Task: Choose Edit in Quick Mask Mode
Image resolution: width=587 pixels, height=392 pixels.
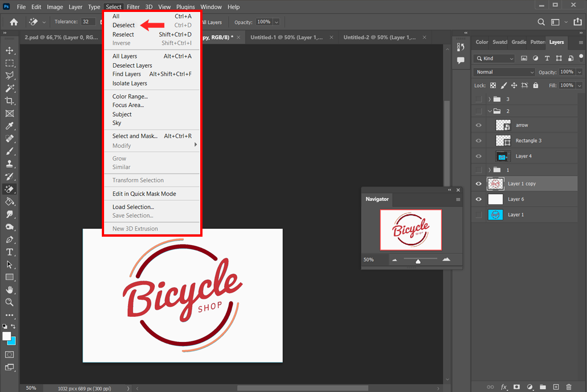Action: 144,194
